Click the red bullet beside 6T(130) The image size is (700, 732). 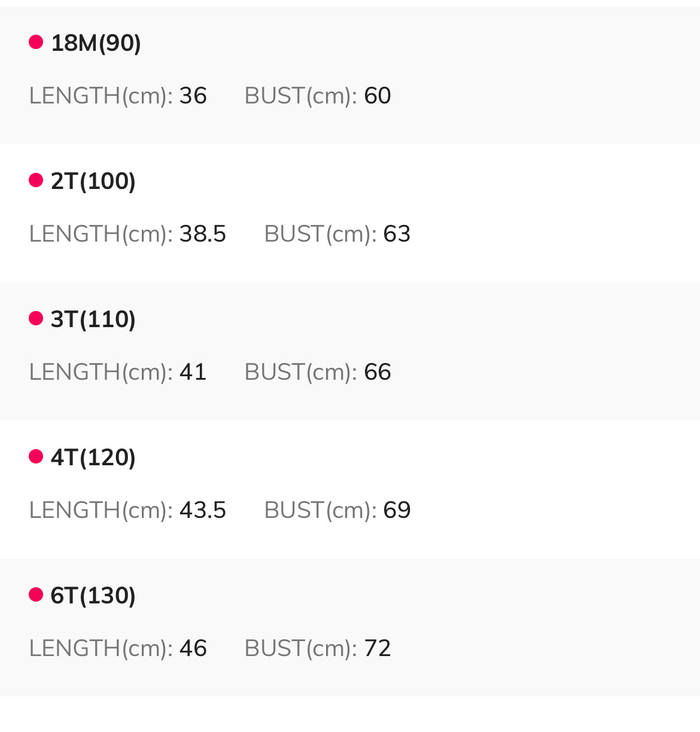click(x=36, y=594)
